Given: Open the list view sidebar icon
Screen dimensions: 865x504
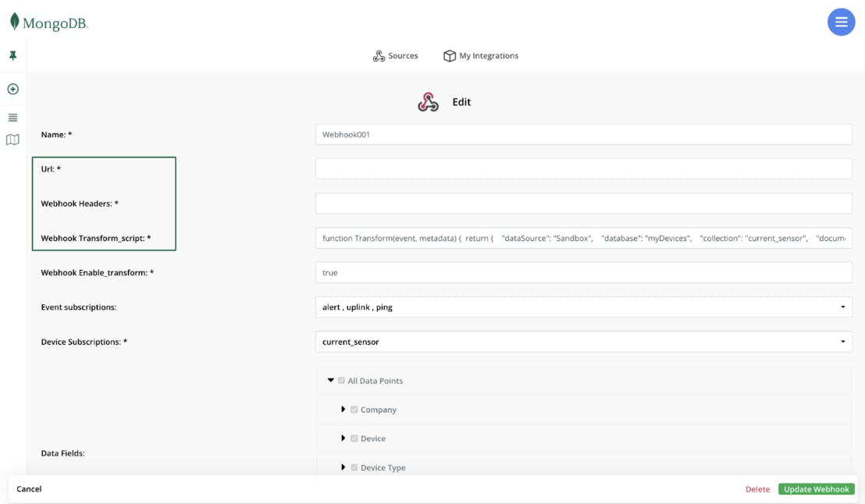Looking at the screenshot, I should tap(12, 118).
